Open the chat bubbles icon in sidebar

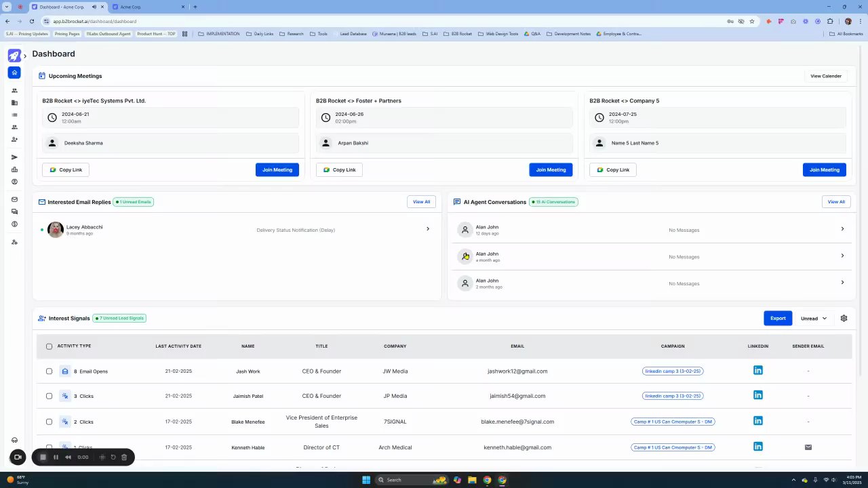click(14, 211)
